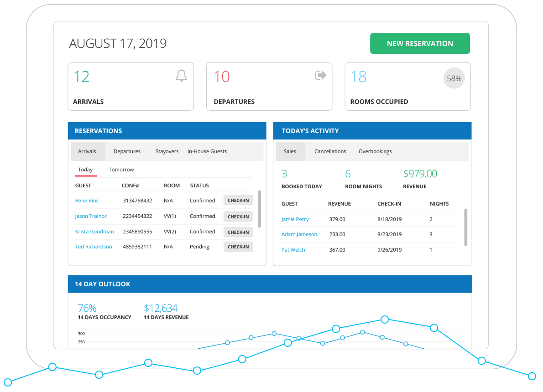Open the Stayovers tab
Viewport: 543px width, 392px height.
pos(167,151)
